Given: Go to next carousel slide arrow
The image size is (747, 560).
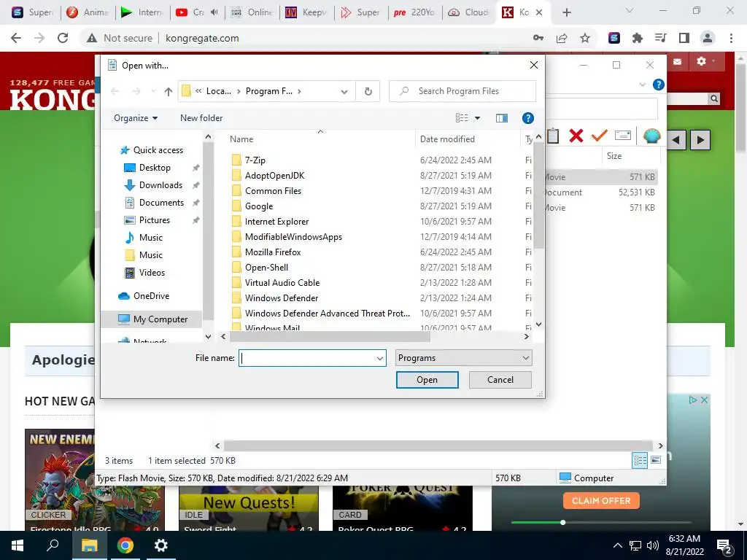Looking at the screenshot, I should 700,140.
